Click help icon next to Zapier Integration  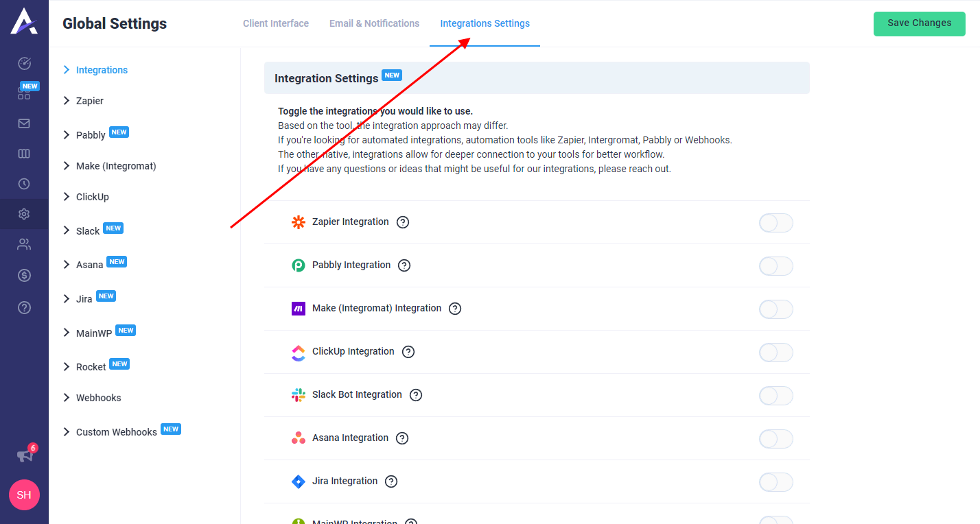pos(403,222)
